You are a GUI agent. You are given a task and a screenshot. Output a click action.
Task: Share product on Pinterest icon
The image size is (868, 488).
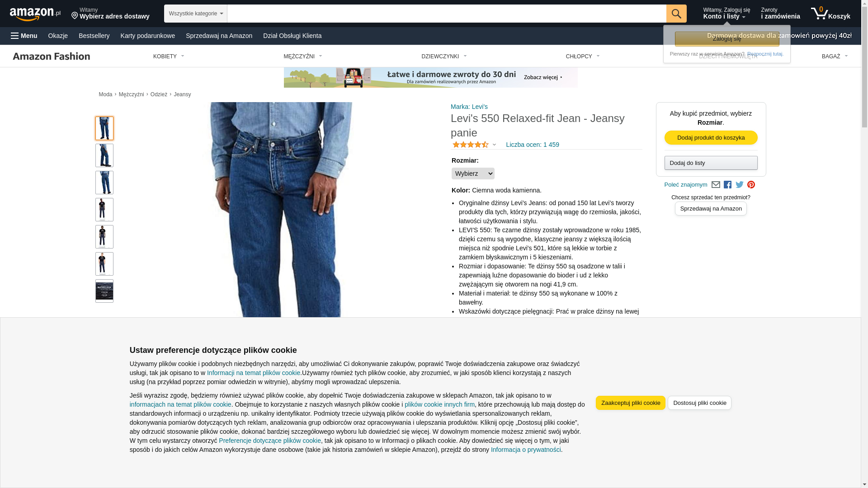pos(751,185)
